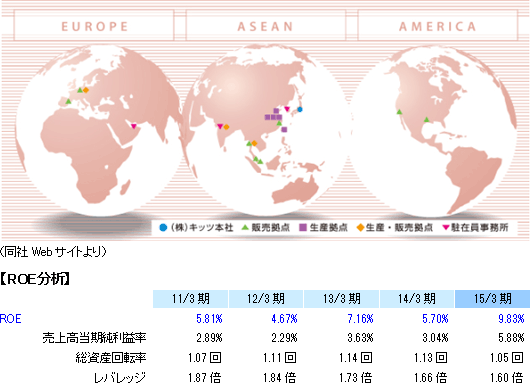Open the AMERICA region tab

438,25
